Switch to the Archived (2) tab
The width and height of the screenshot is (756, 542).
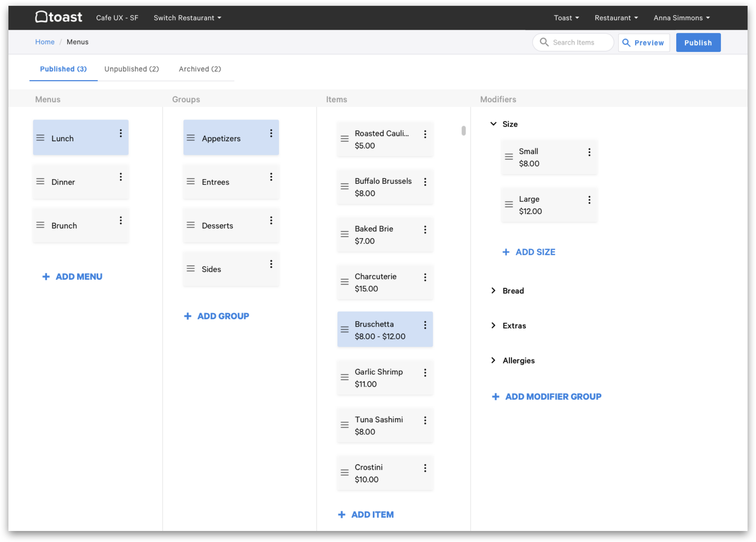pyautogui.click(x=200, y=69)
